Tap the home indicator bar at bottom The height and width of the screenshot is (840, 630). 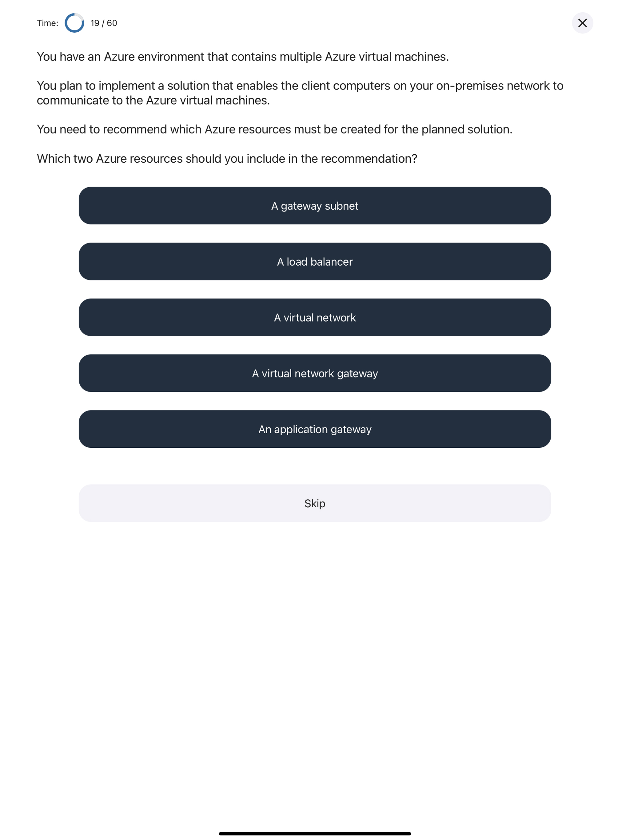[315, 834]
